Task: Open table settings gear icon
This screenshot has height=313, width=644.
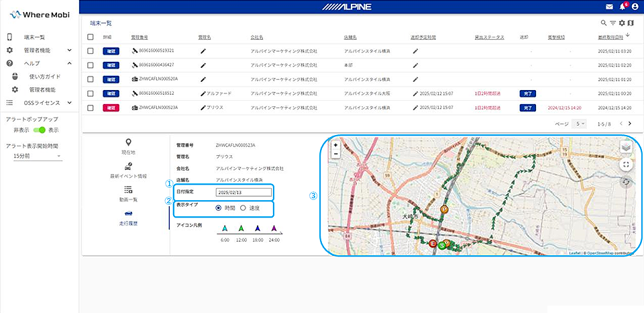Action: point(622,23)
